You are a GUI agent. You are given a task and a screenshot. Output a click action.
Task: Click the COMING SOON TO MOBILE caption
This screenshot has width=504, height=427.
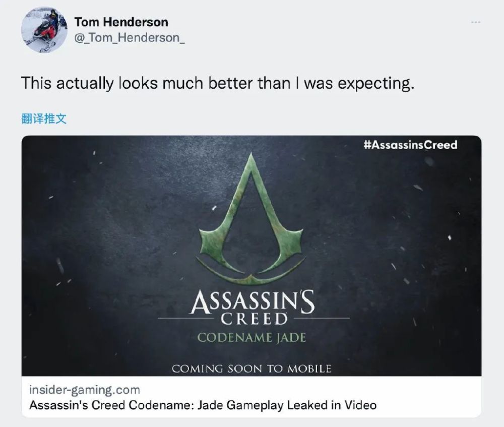tap(251, 369)
